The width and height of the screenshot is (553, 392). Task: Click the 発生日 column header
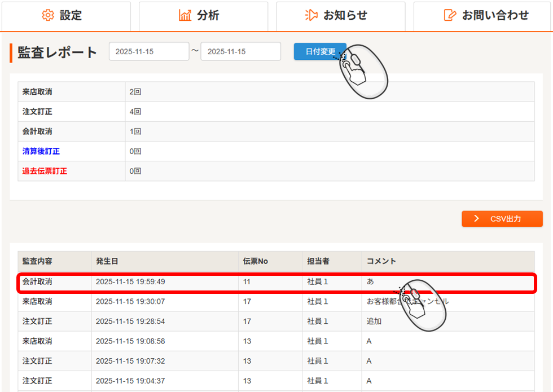click(107, 261)
